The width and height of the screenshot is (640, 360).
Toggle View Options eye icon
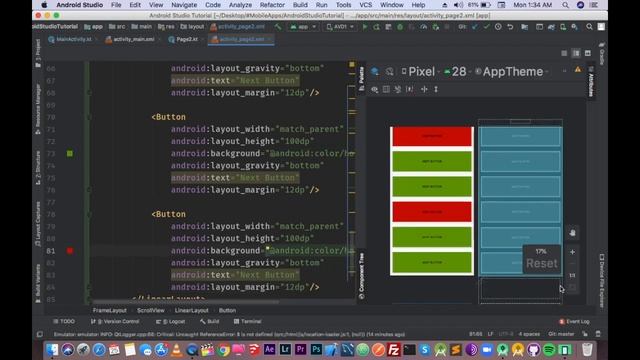click(374, 89)
